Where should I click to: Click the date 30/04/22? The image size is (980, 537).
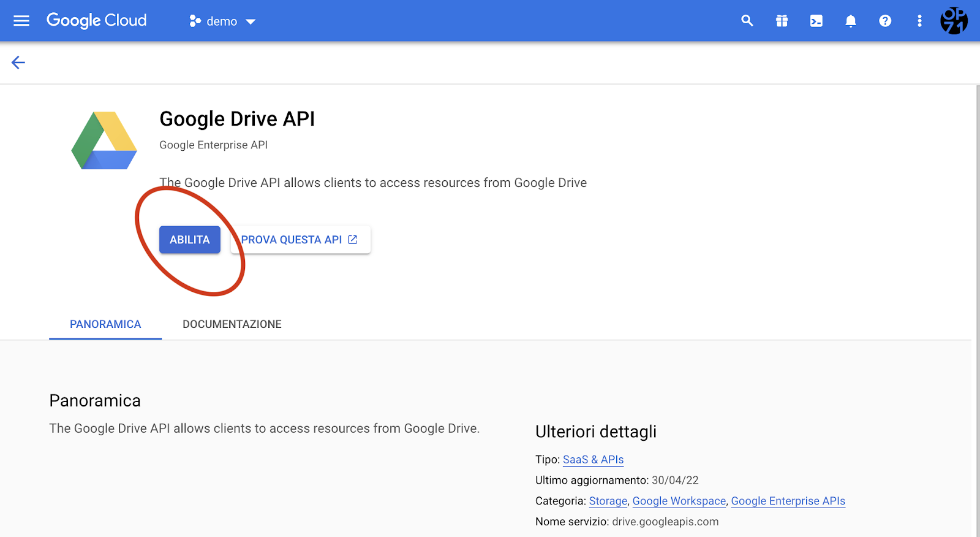(x=675, y=480)
